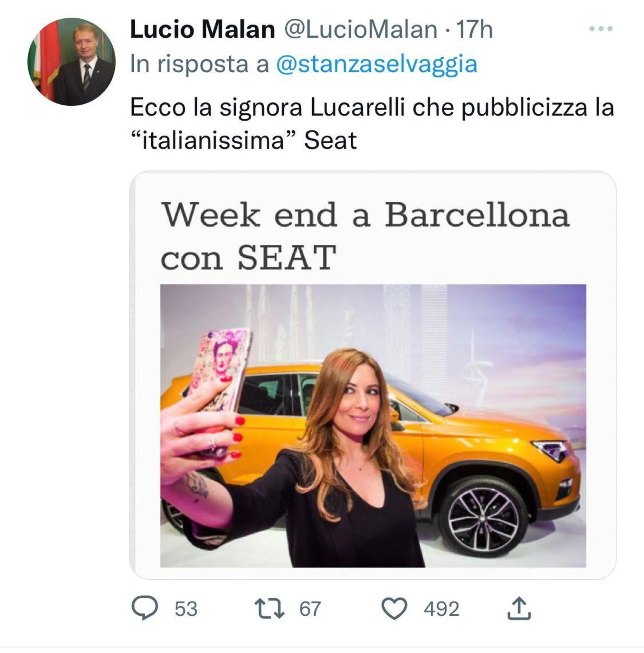Image resolution: width=644 pixels, height=653 pixels.
Task: Click the retweet count 67
Action: coord(310,609)
